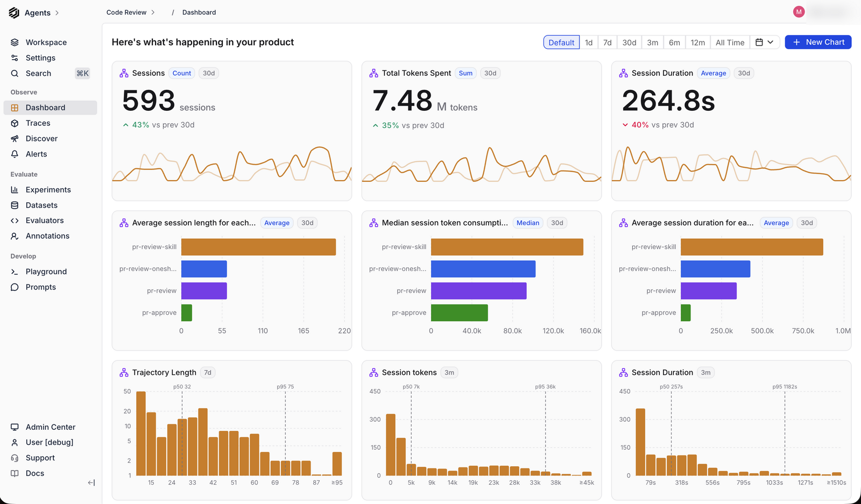Click the Traces cube icon
861x504 pixels.
15,123
